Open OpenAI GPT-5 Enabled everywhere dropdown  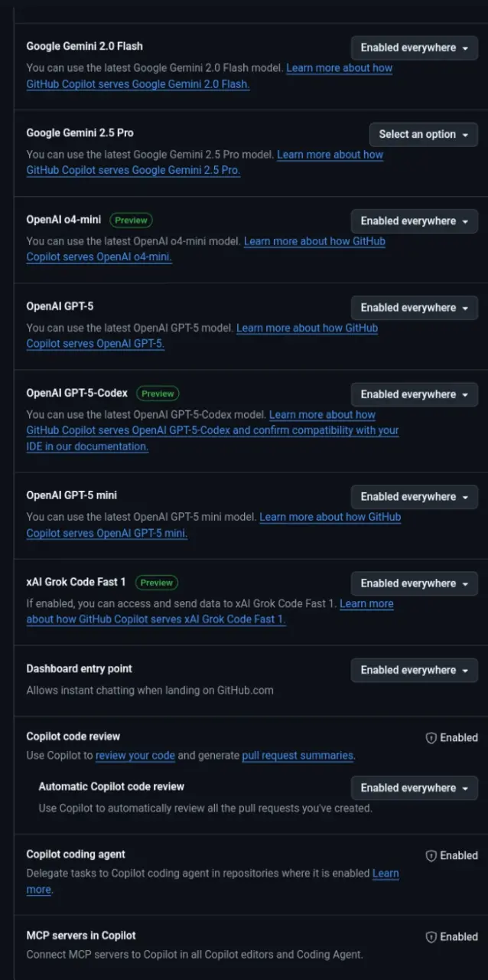(415, 308)
